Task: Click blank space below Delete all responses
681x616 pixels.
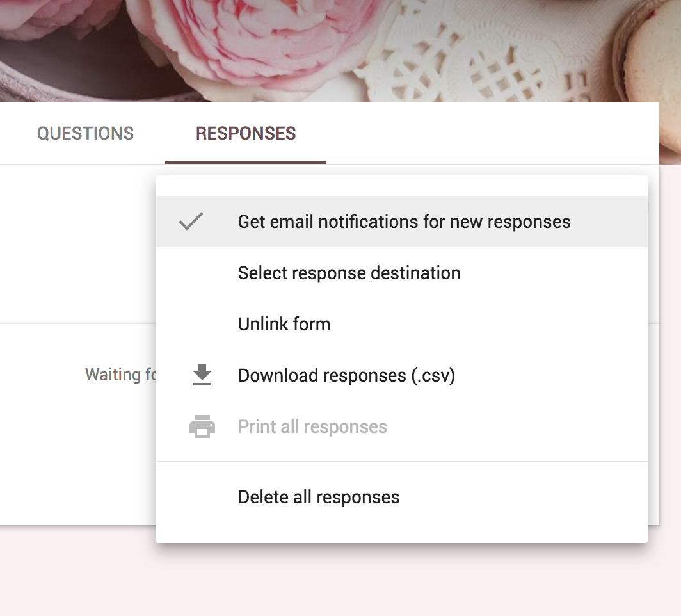Action: point(402,528)
